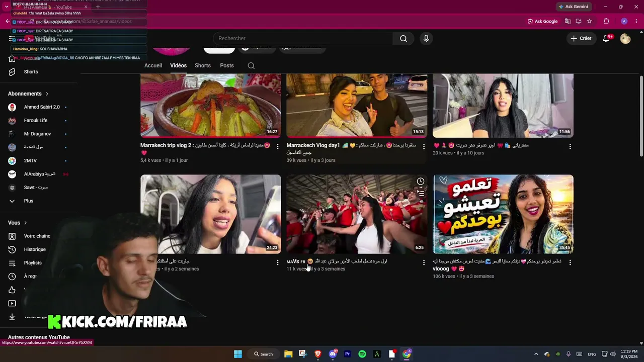Add stadium video to Watch Later
This screenshot has height=362, width=644.
click(421, 182)
